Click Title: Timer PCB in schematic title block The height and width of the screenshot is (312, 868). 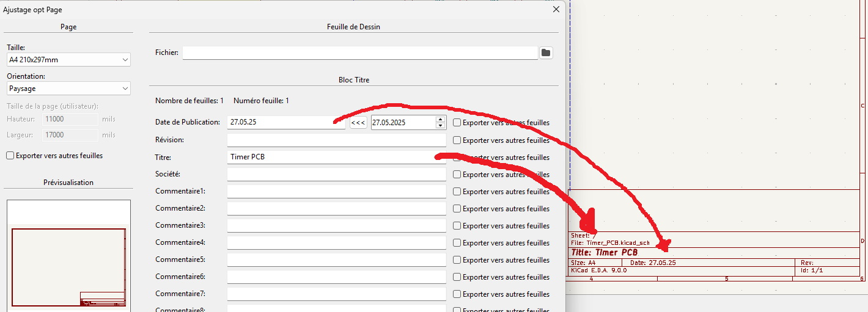[x=605, y=252]
